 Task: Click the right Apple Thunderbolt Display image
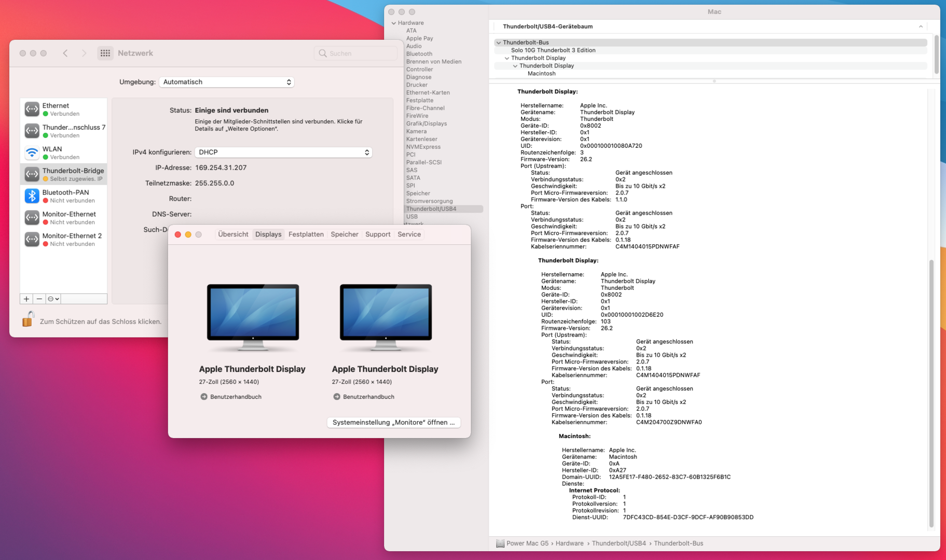[386, 317]
